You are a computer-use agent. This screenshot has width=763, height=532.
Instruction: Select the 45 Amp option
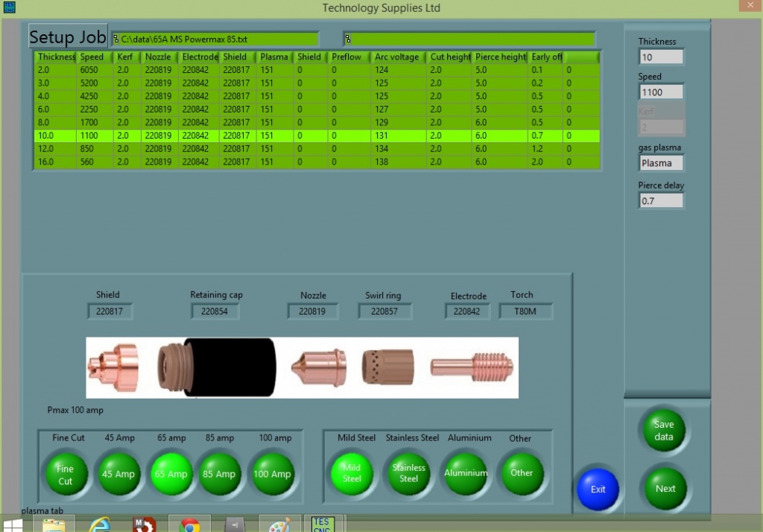click(119, 475)
